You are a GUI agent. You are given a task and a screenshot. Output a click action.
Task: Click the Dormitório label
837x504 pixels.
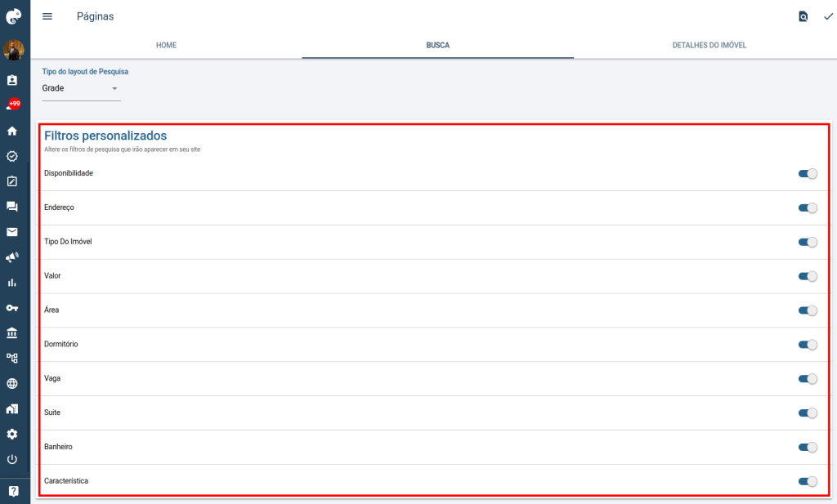[60, 344]
